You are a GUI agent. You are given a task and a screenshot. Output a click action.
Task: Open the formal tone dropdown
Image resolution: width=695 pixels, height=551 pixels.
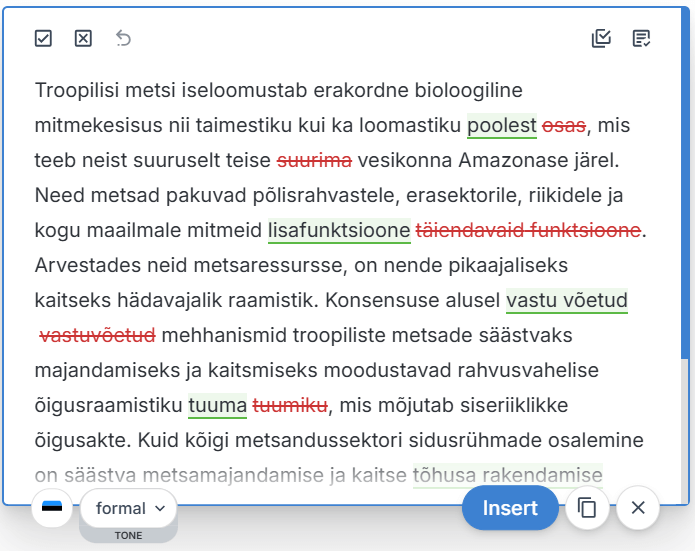(x=129, y=508)
